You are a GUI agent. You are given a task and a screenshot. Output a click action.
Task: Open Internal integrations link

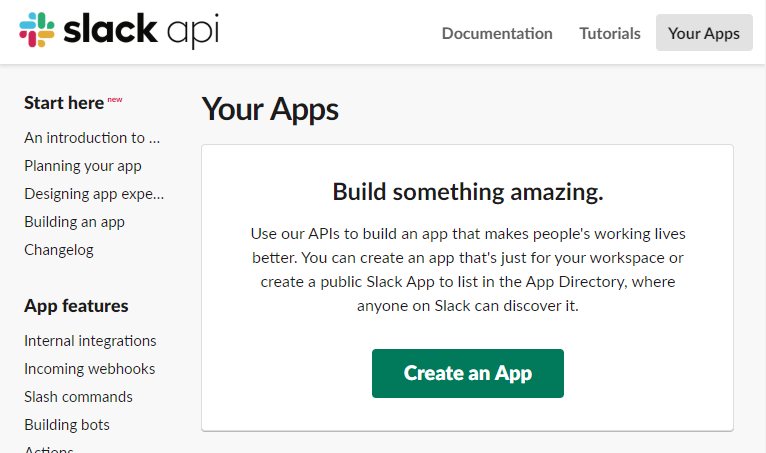click(90, 341)
